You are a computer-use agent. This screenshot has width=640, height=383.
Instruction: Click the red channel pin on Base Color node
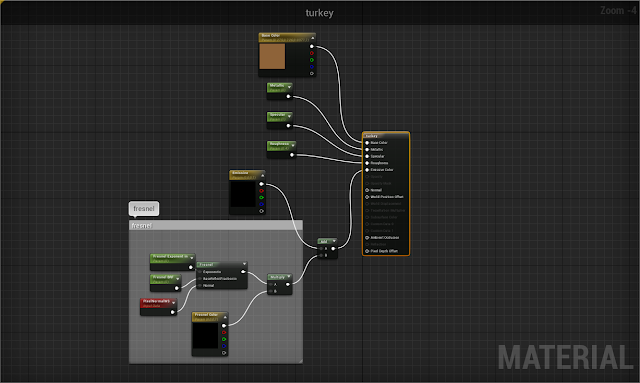(312, 53)
